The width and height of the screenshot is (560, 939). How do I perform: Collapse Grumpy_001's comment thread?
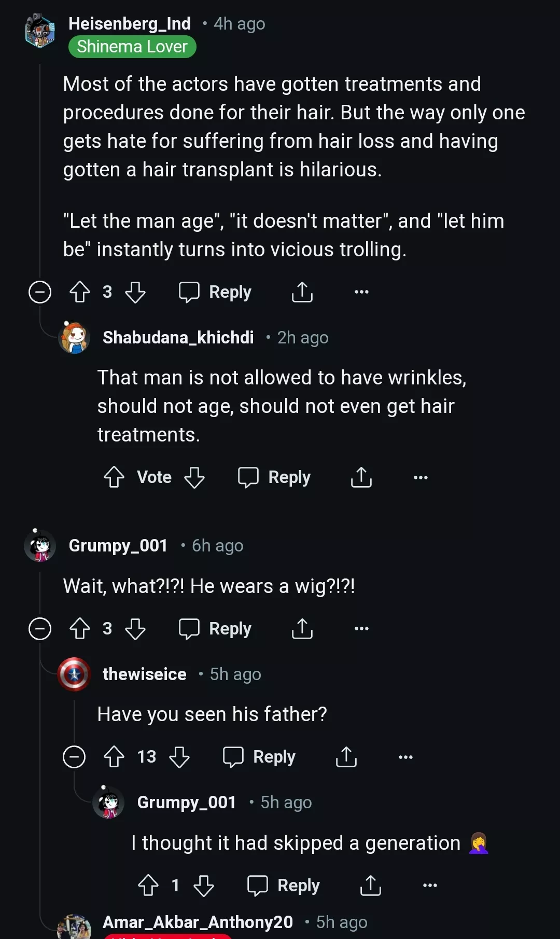[40, 628]
